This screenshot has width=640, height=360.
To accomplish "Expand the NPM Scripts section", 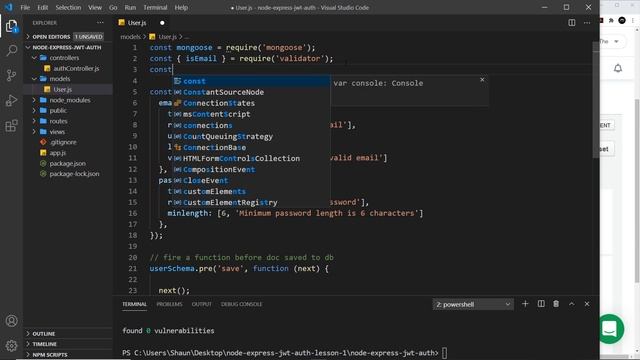I will (x=68, y=355).
